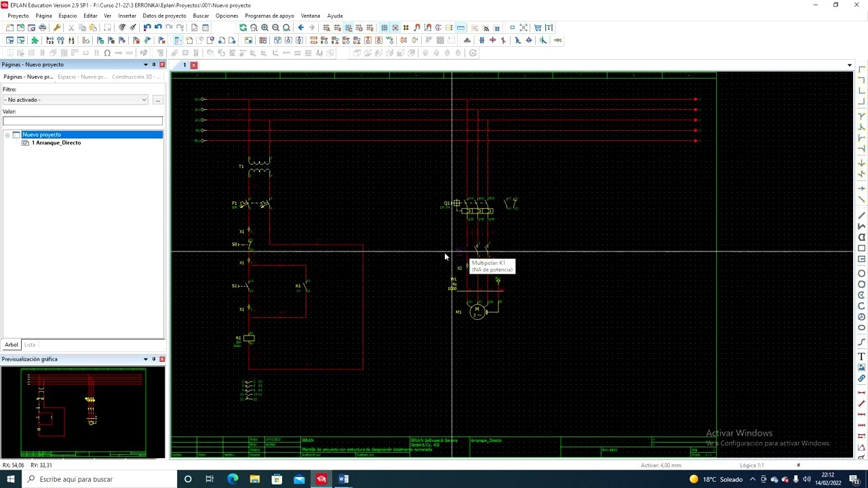
Task: Toggle the highlighted insertion points icon
Action: click(460, 28)
